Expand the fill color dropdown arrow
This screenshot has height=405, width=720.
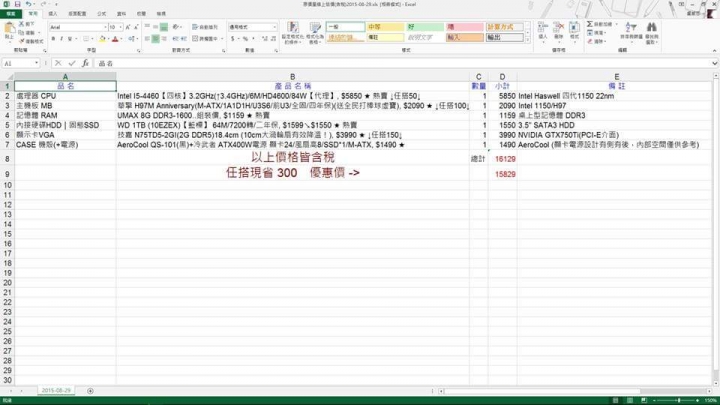(108, 39)
